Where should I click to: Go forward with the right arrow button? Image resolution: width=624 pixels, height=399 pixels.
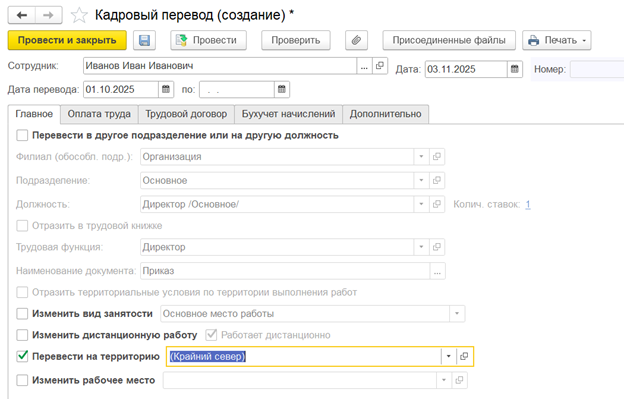pyautogui.click(x=49, y=16)
